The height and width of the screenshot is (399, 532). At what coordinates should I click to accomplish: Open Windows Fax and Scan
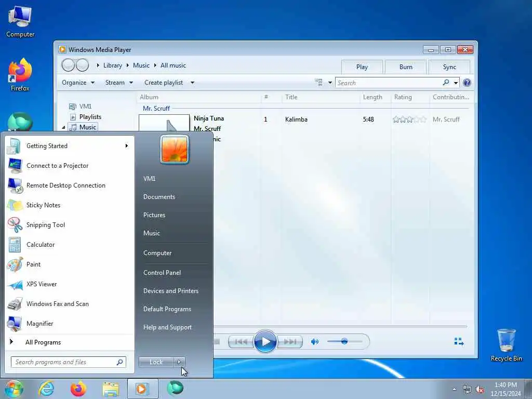pos(69,303)
